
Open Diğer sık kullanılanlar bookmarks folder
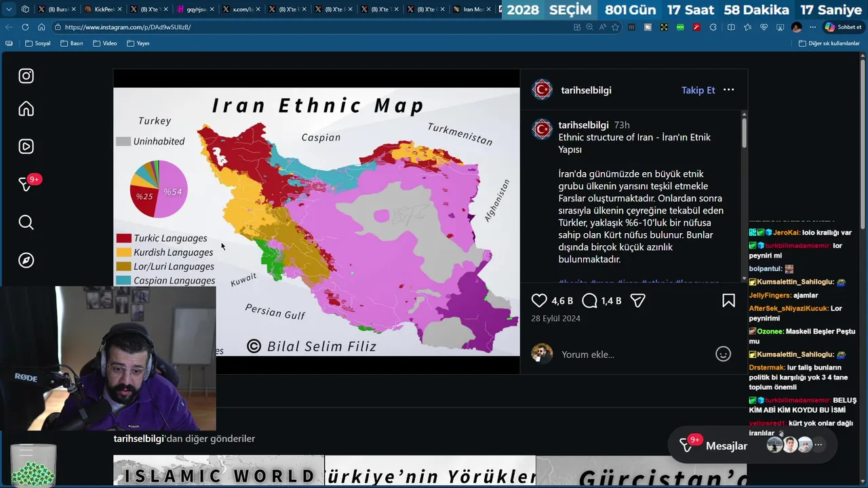coord(829,43)
